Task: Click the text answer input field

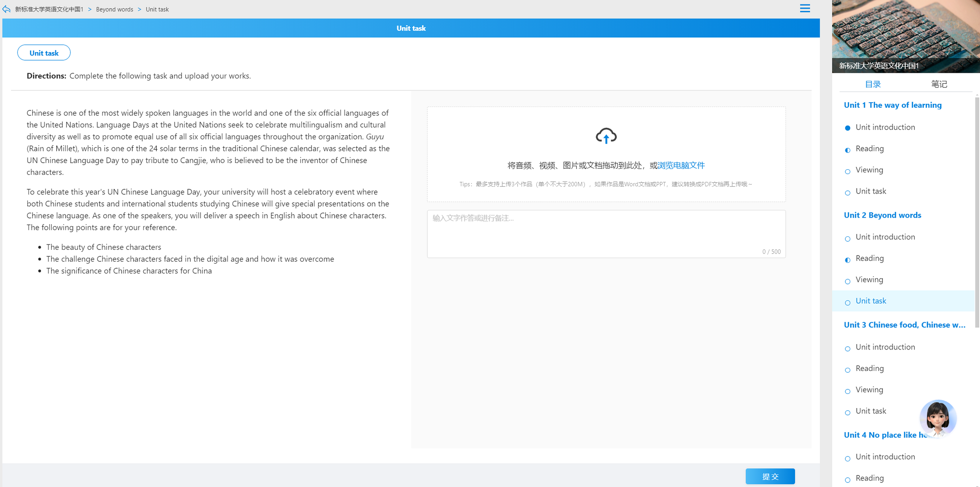Action: pos(606,234)
